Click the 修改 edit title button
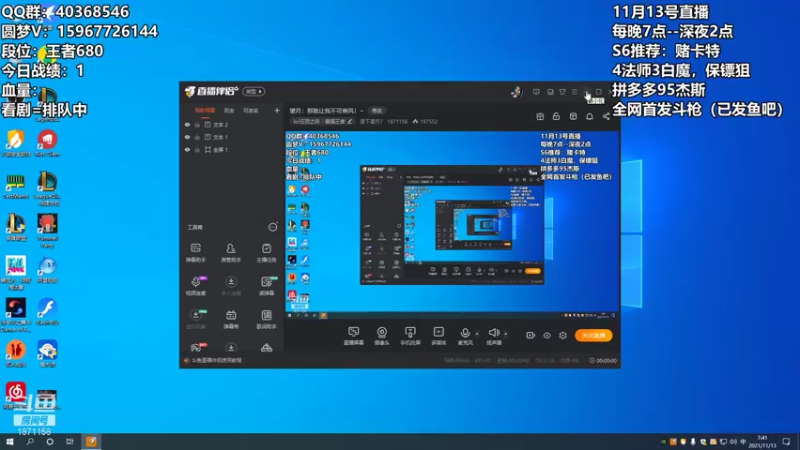 377,111
